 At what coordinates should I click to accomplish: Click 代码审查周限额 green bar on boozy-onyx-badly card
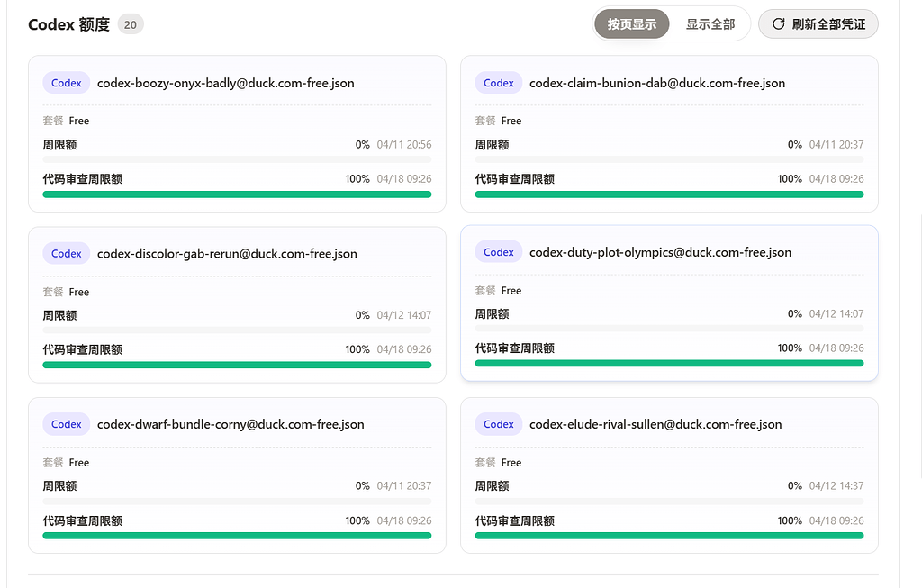point(237,194)
